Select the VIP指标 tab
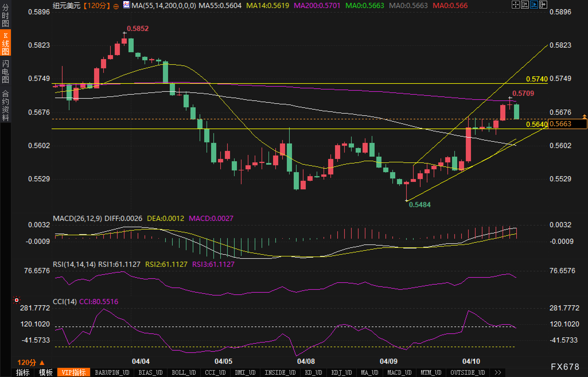The height and width of the screenshot is (377, 588). (74, 372)
